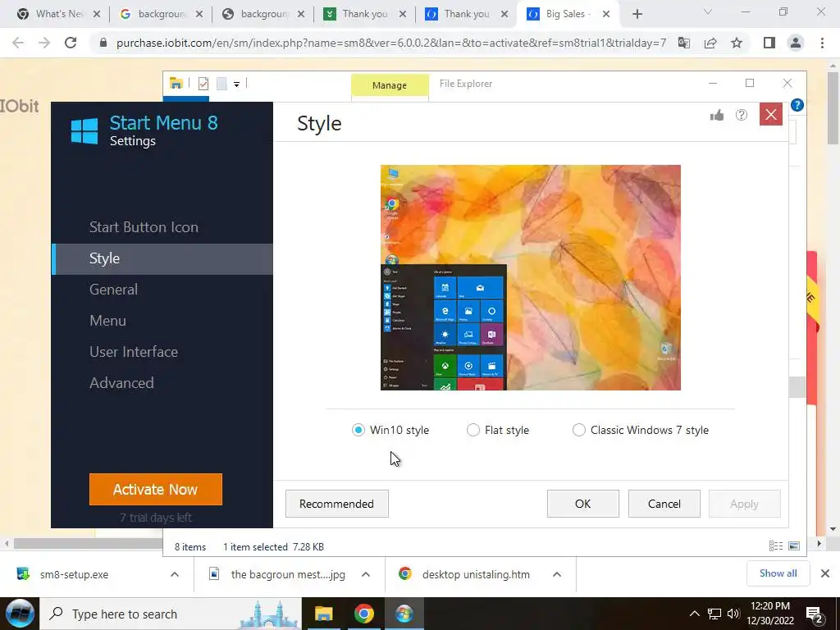
Task: Go to General settings section
Action: pos(113,290)
